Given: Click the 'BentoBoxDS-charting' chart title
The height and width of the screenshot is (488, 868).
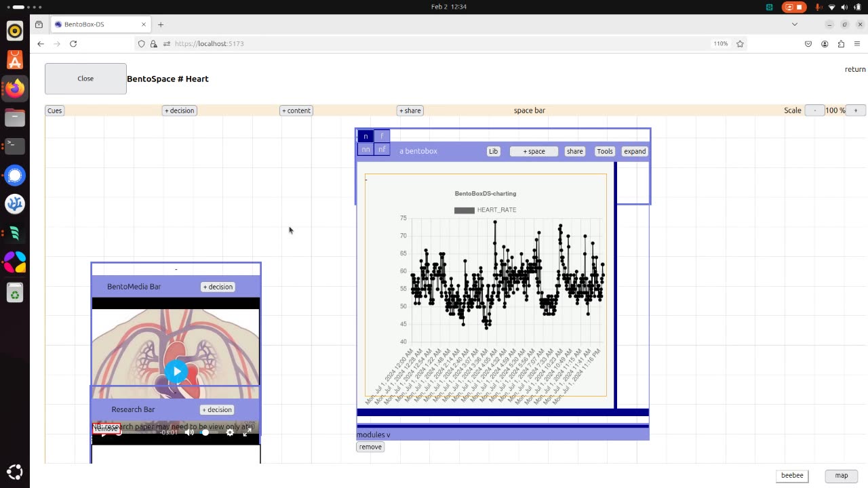Looking at the screenshot, I should 486,194.
